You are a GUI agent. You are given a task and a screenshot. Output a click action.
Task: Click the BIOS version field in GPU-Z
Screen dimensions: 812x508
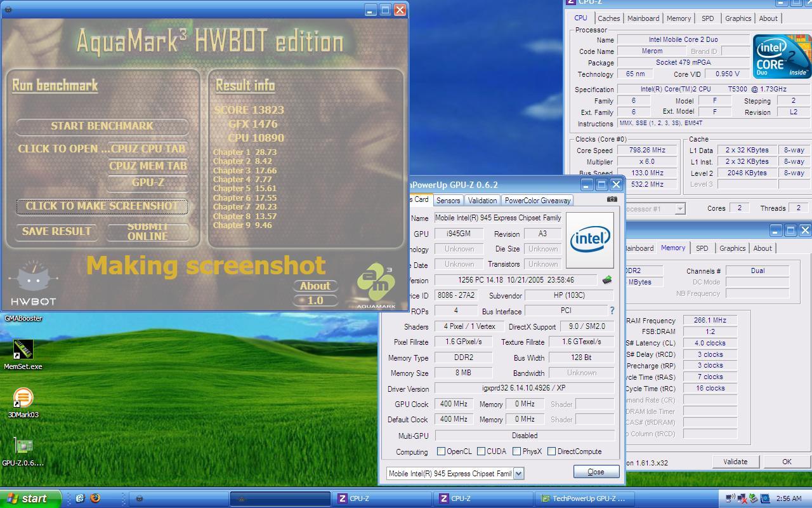pyautogui.click(x=516, y=280)
